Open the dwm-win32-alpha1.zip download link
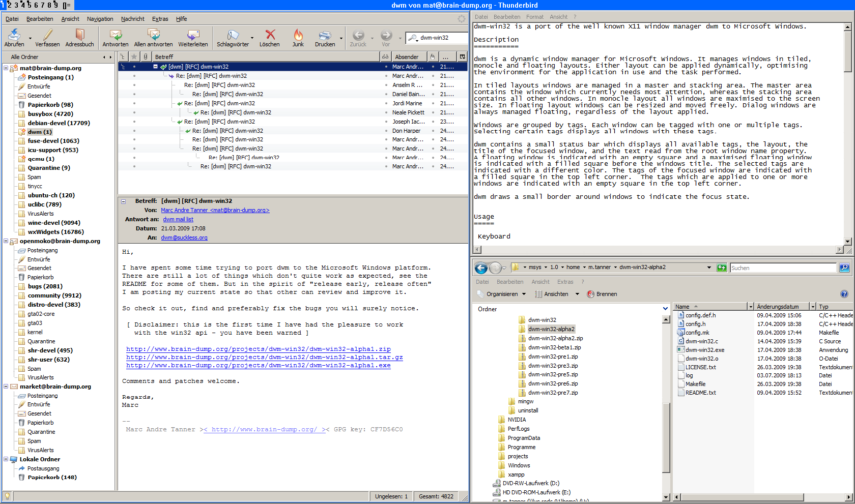855x504 pixels. click(x=259, y=349)
